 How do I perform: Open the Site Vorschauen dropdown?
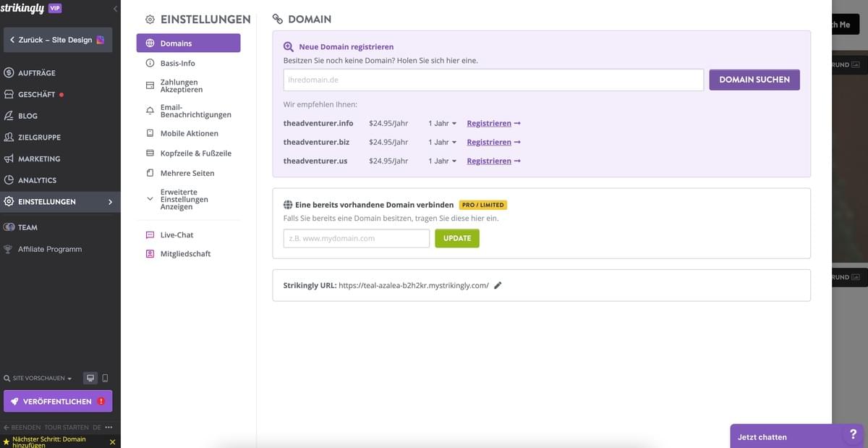[x=36, y=377]
